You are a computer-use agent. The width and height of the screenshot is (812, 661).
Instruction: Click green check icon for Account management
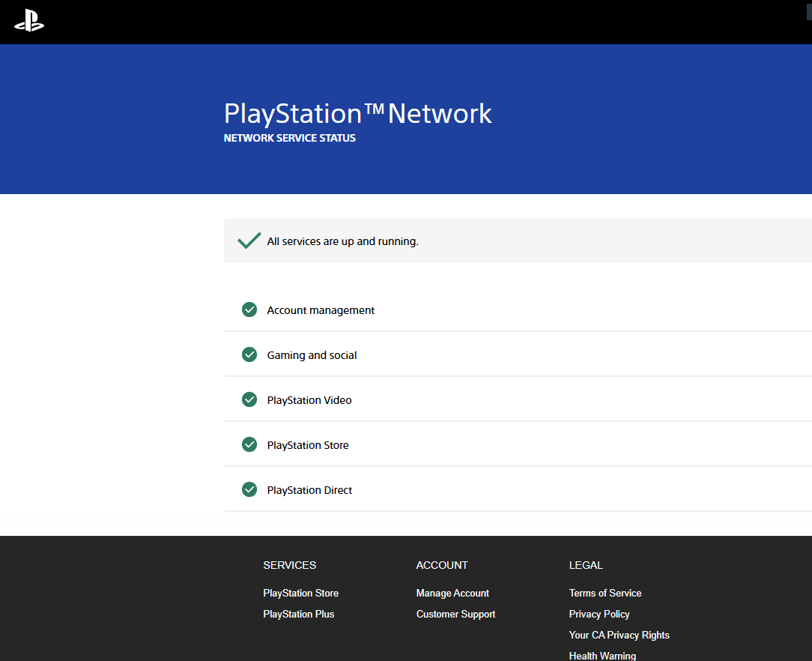coord(249,310)
